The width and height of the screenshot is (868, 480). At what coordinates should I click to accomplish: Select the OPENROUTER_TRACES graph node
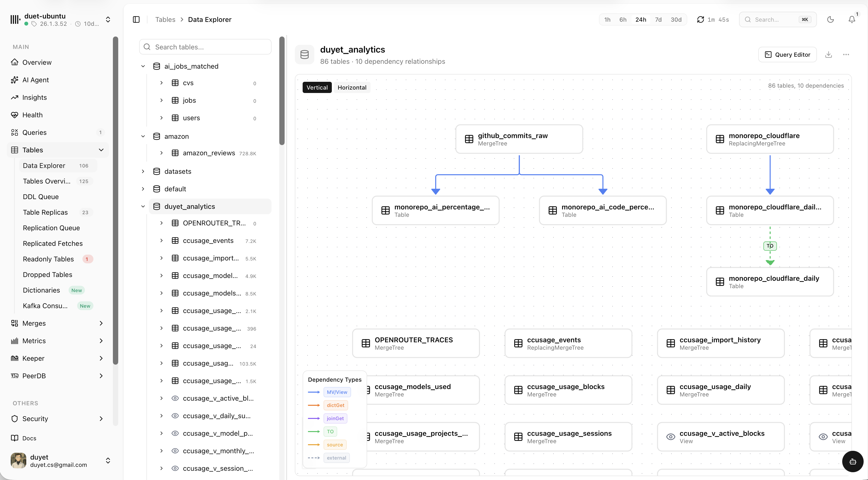(x=416, y=343)
